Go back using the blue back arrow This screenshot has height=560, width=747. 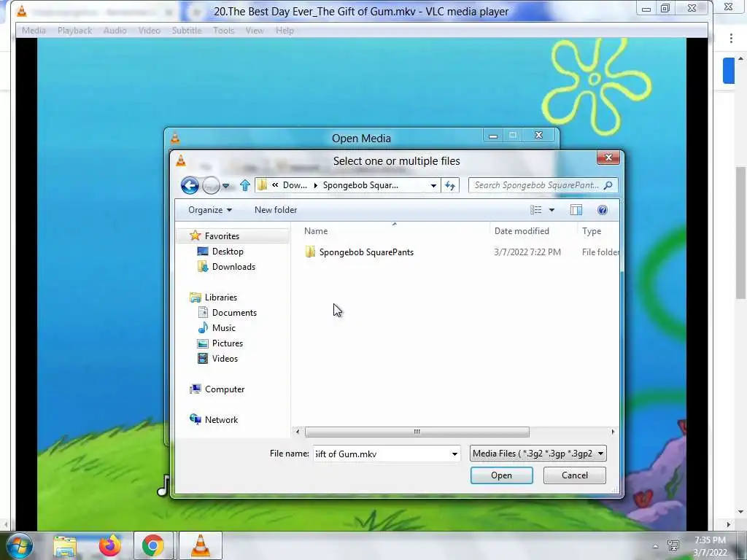tap(190, 185)
